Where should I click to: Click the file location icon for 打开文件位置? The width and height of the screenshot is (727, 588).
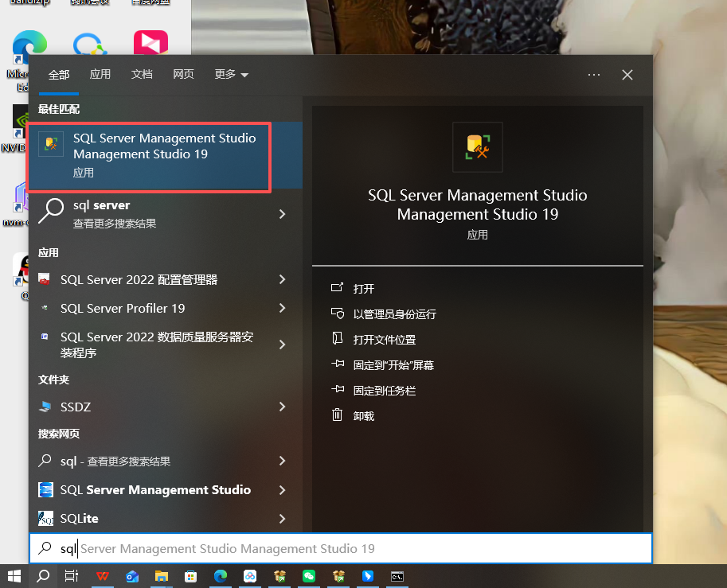337,339
